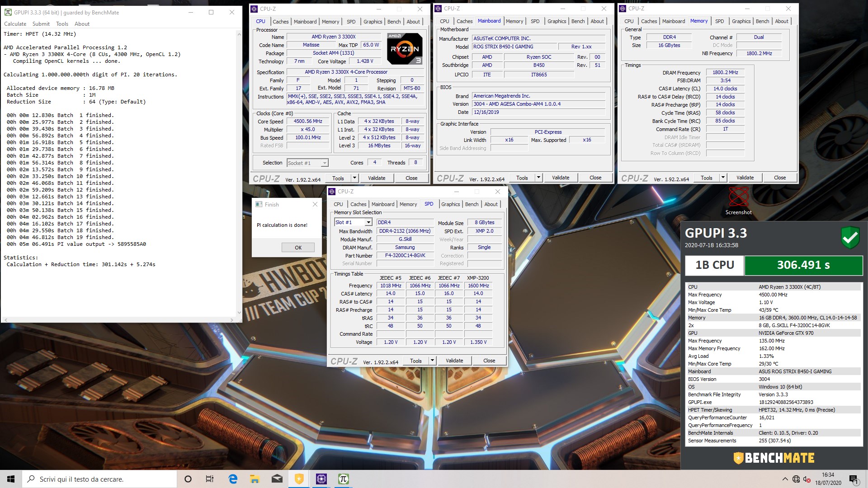Switch to BenchMate taskbar icon
Screen dimensions: 868x488
pyautogui.click(x=299, y=479)
